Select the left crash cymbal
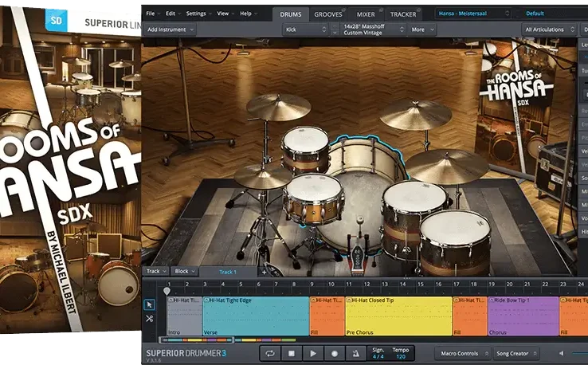The width and height of the screenshot is (588, 365). pos(278,107)
